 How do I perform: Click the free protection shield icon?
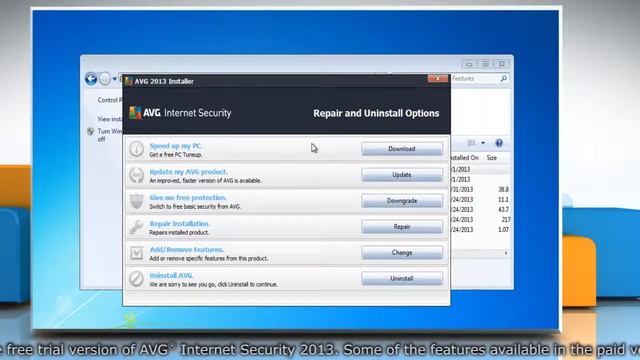tap(136, 201)
